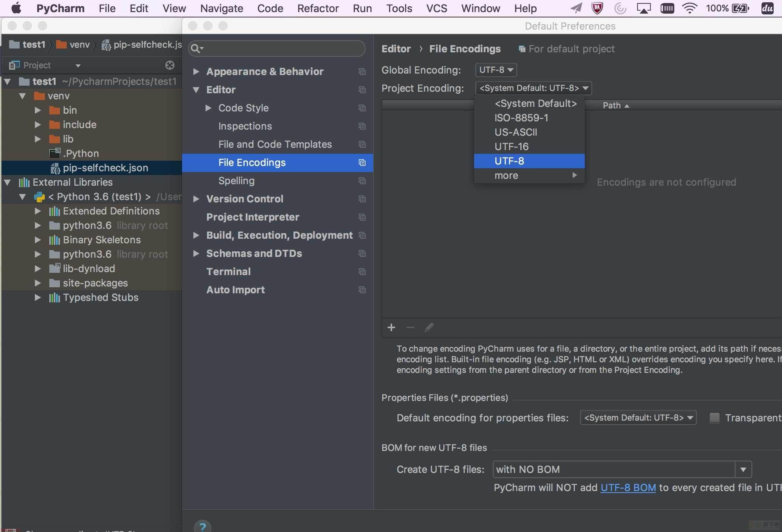Screen dimensions: 782x532
Task: Open the Refactor menu
Action: (x=318, y=8)
